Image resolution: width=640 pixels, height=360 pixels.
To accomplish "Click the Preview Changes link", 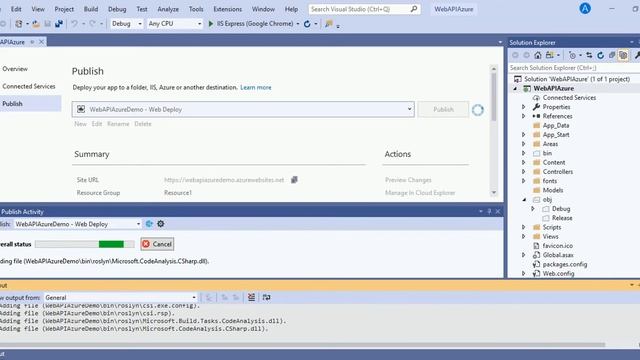I will click(x=408, y=180).
